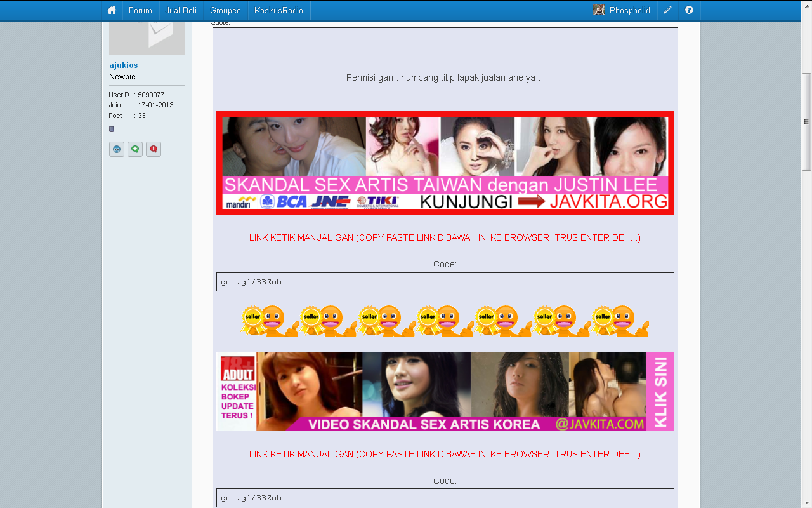Image resolution: width=812 pixels, height=508 pixels.
Task: Click the red exclamation speech bubble icon
Action: coord(154,149)
